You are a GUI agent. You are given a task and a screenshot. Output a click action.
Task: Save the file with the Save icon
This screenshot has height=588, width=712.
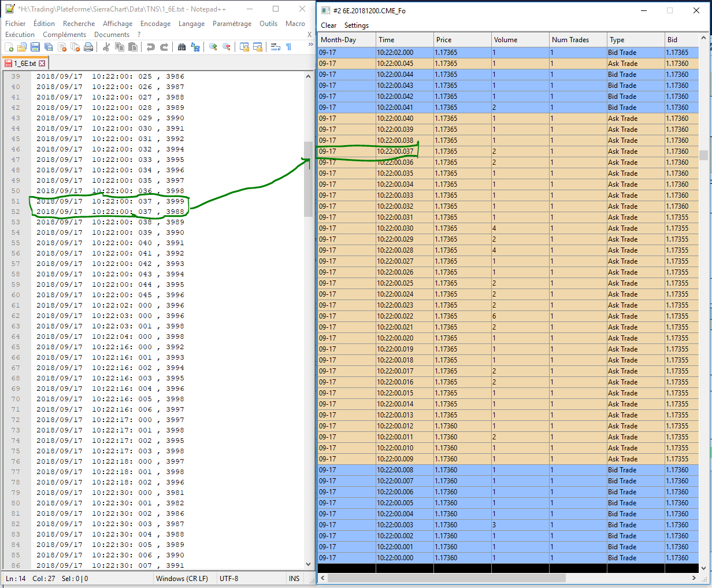coord(35,47)
